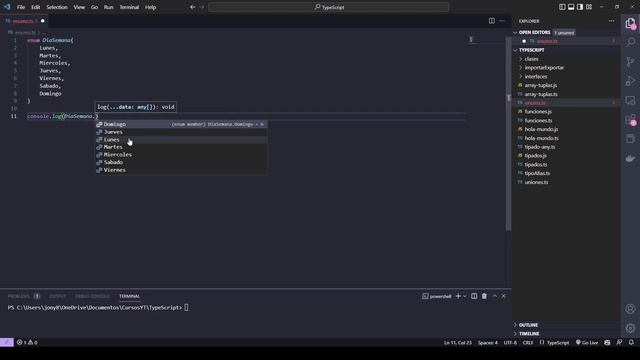Open editor More Actions menu
The image size is (640, 360).
pyautogui.click(x=502, y=21)
